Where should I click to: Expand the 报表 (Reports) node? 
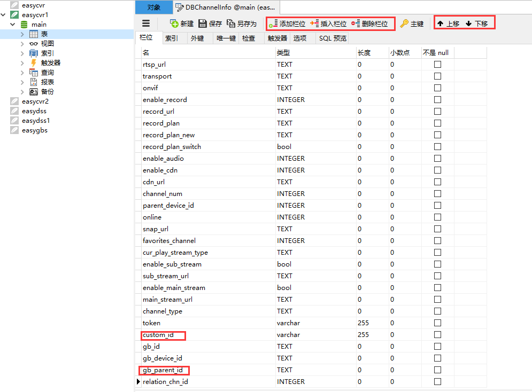click(x=22, y=82)
